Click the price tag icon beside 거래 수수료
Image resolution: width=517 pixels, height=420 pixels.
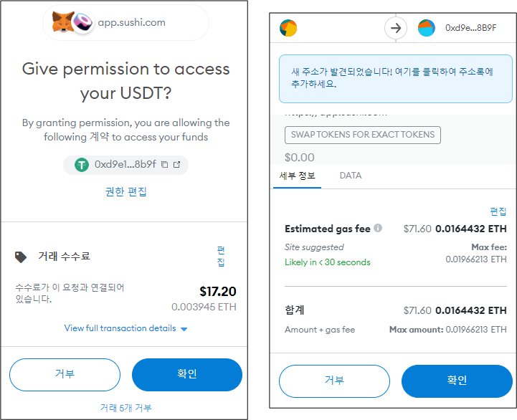(21, 257)
